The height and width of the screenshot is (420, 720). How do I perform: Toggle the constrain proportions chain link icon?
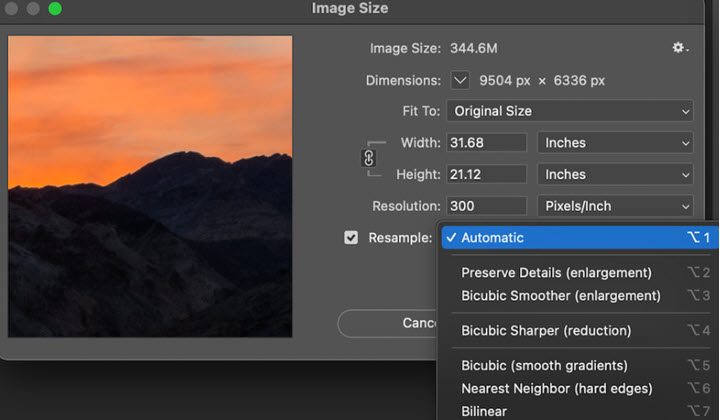click(368, 158)
